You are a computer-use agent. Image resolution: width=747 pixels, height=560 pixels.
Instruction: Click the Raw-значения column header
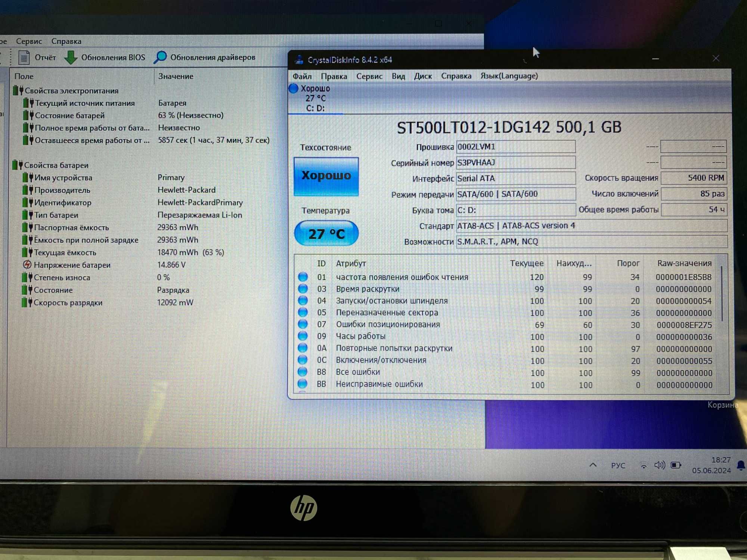click(684, 263)
